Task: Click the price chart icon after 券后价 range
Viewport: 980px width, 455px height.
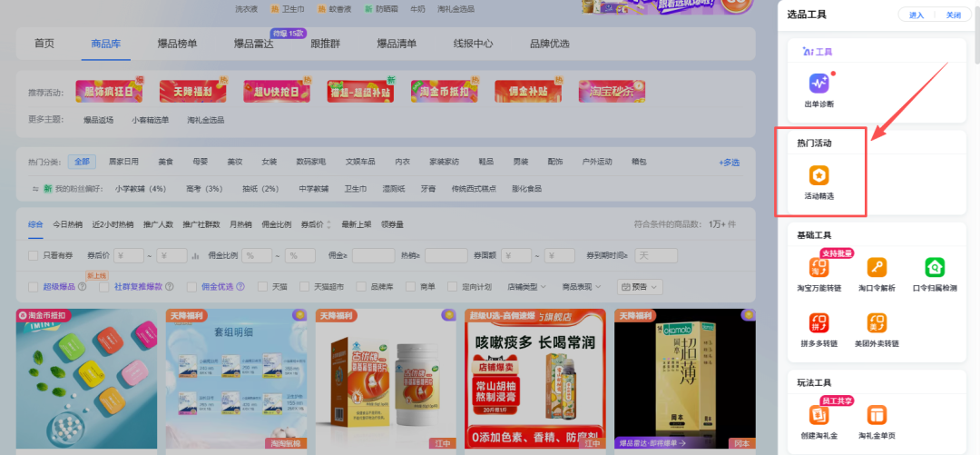Action: coord(196,255)
